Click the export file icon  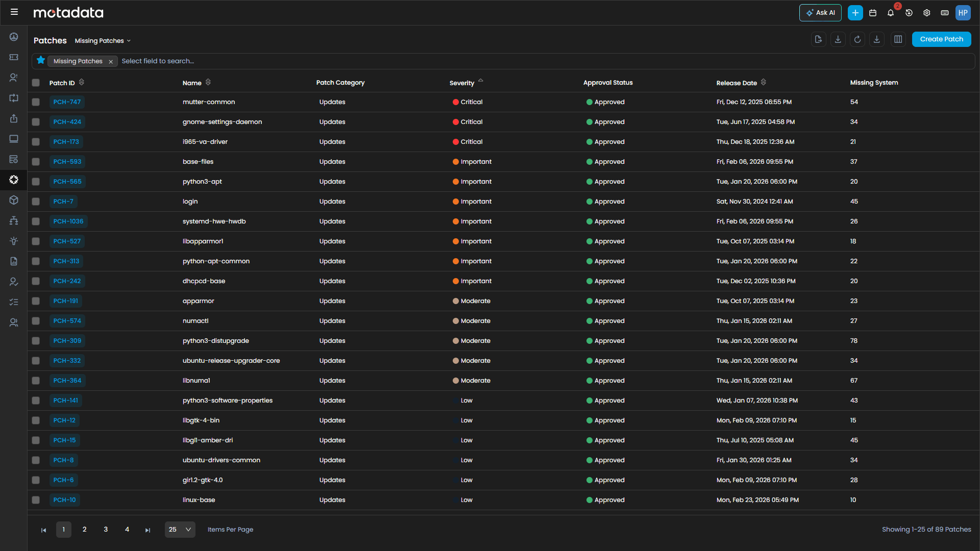tap(819, 39)
